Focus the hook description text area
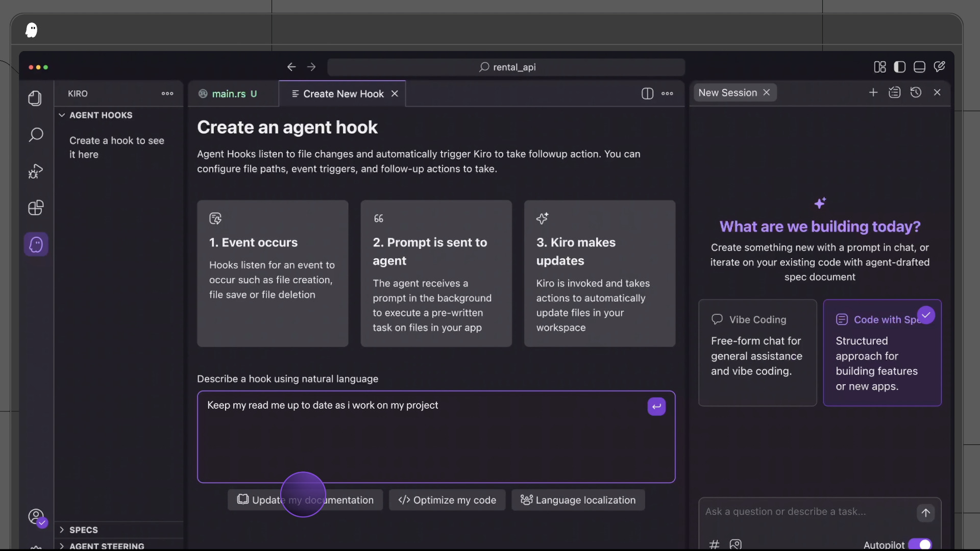The image size is (980, 551). 436,437
